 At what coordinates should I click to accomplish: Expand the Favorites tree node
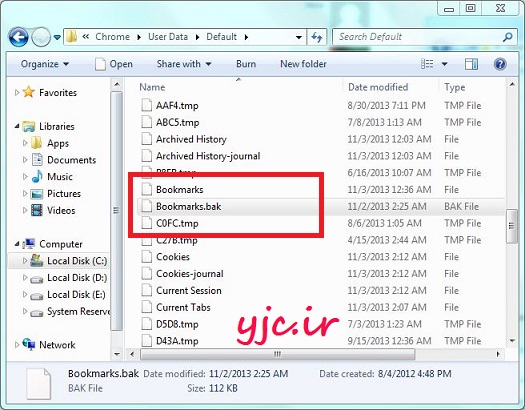click(x=17, y=92)
